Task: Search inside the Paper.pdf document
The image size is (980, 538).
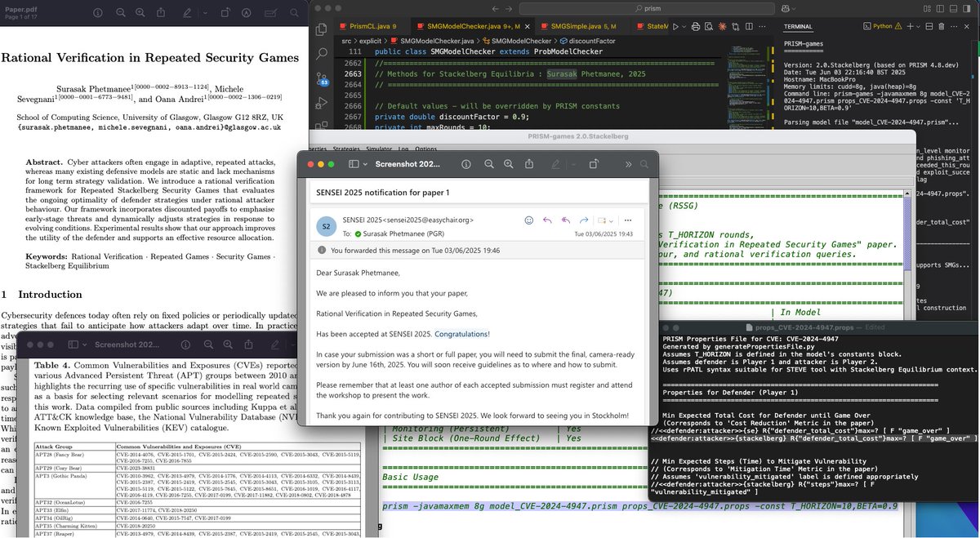Action: pyautogui.click(x=294, y=13)
